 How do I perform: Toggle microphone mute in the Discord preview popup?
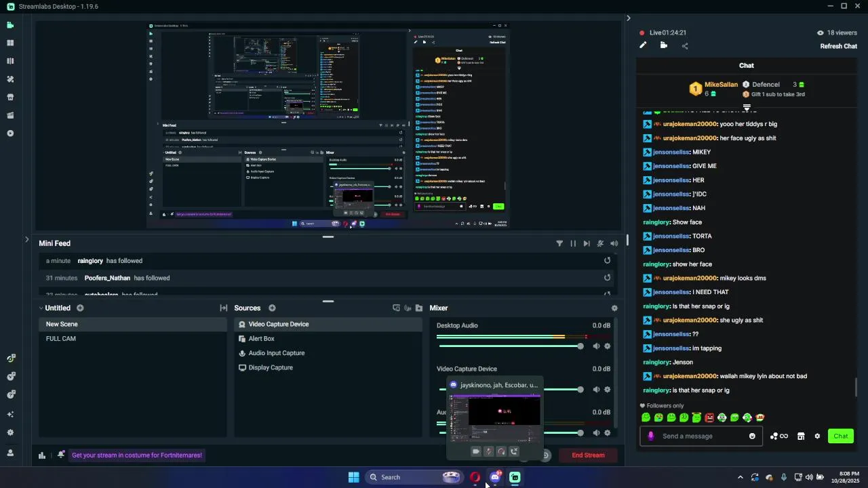488,451
